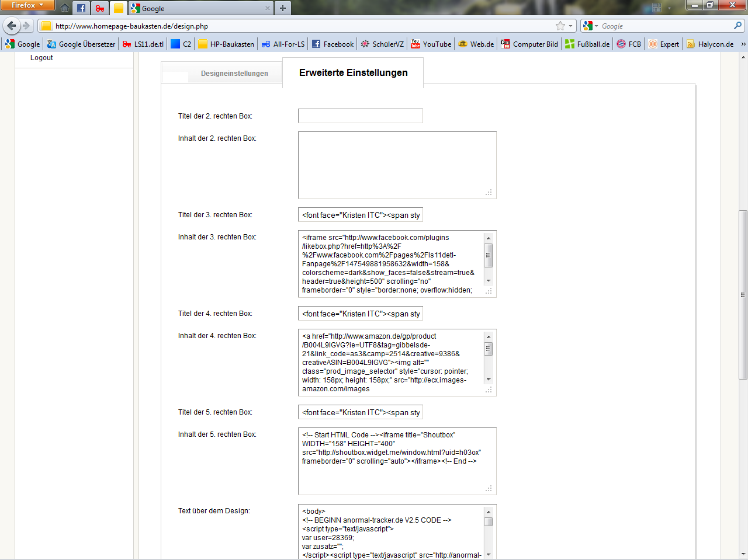Click the Titel der 2. rechten Box field
Viewport: 748px width, 560px height.
tap(361, 116)
